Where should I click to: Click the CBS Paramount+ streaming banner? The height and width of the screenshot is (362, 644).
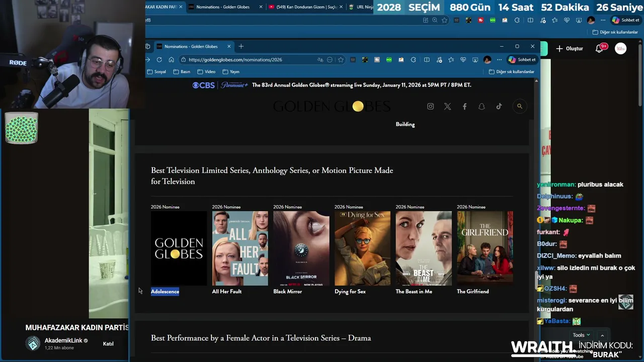(x=332, y=85)
